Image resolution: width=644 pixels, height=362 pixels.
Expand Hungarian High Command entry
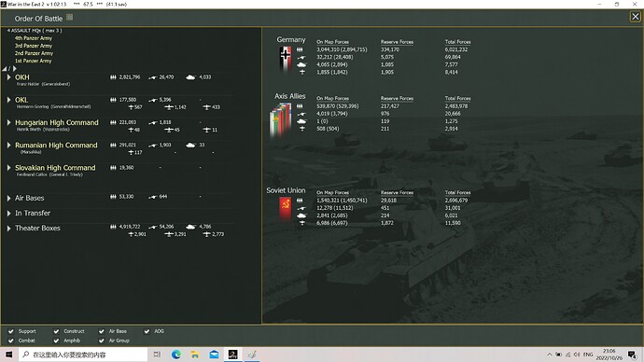[8, 122]
